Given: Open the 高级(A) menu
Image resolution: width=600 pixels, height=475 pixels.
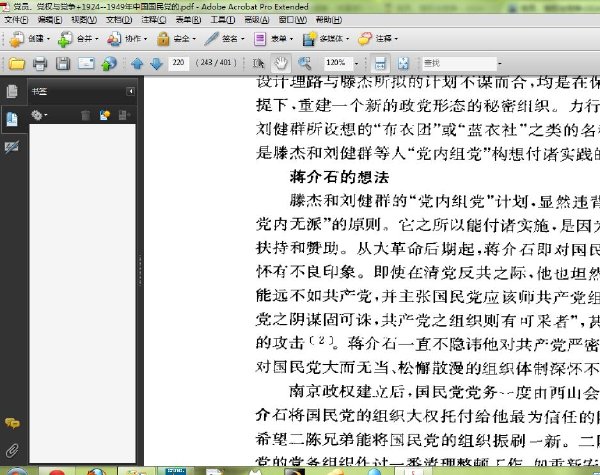Looking at the screenshot, I should pyautogui.click(x=257, y=20).
